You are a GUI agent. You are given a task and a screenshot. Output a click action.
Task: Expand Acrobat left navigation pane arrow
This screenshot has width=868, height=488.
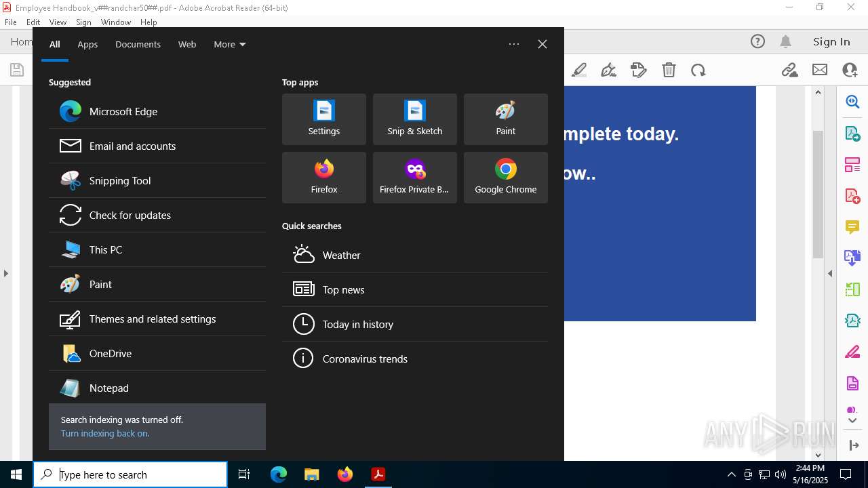coord(6,274)
